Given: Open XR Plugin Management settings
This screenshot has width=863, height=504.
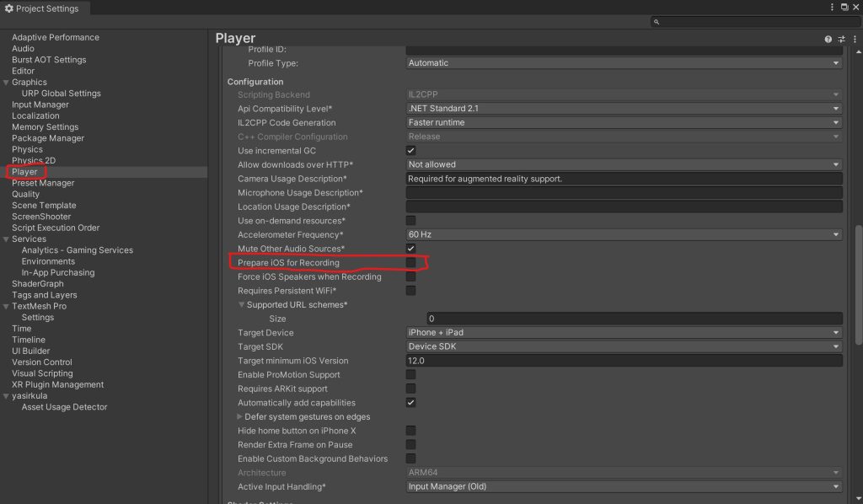Looking at the screenshot, I should click(x=58, y=384).
